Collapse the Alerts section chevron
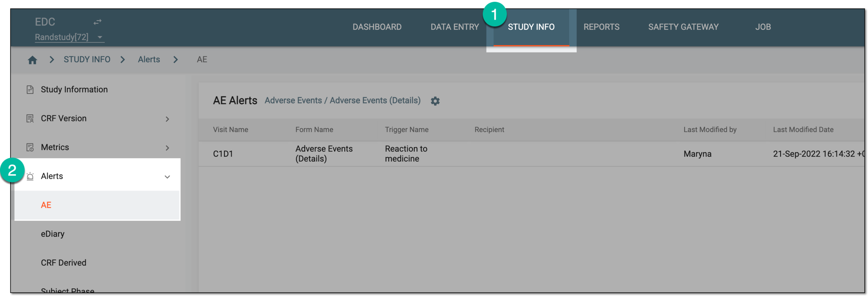Screen dimensions: 868x296 click(x=167, y=177)
